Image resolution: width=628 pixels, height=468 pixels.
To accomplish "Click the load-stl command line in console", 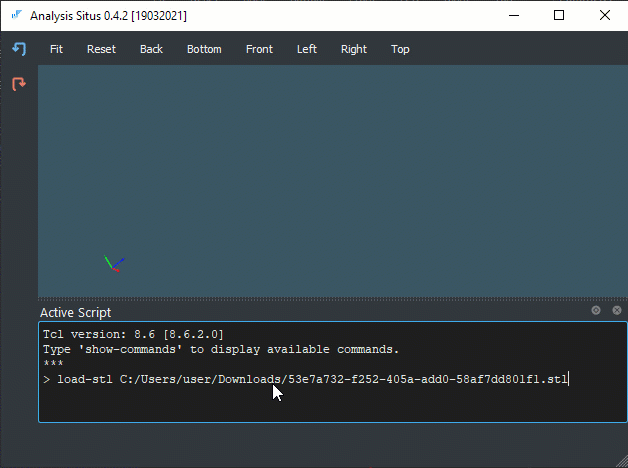I will [x=306, y=379].
